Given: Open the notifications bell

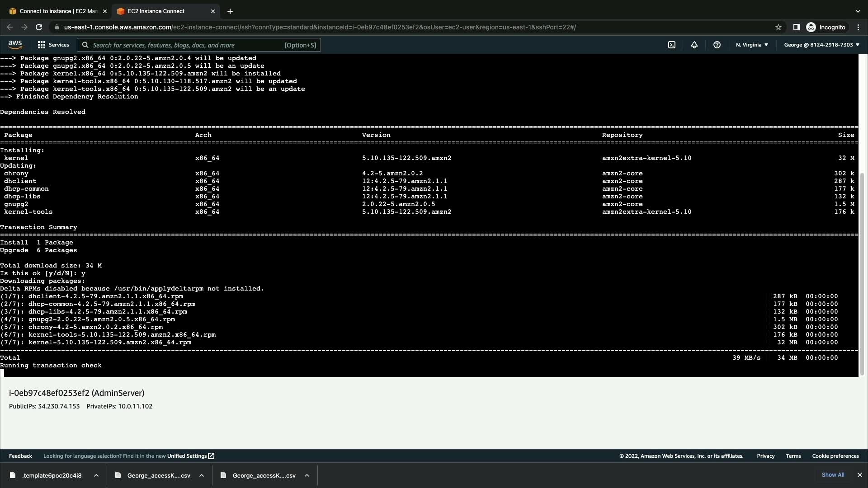Looking at the screenshot, I should (694, 45).
